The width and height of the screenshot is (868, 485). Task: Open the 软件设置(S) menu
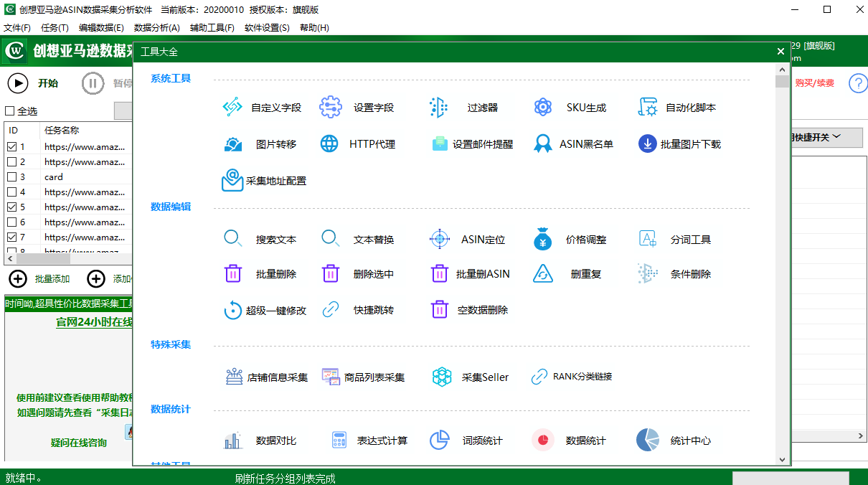pyautogui.click(x=267, y=28)
